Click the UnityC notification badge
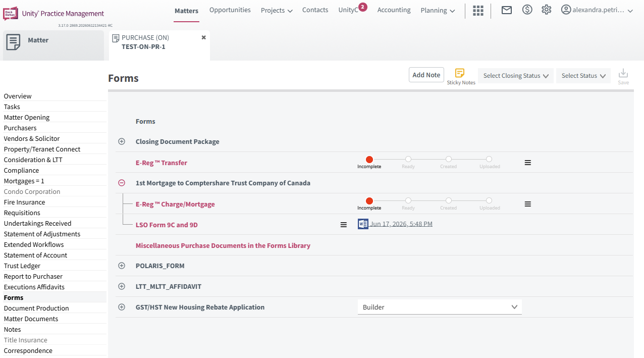644x358 pixels. click(x=363, y=7)
